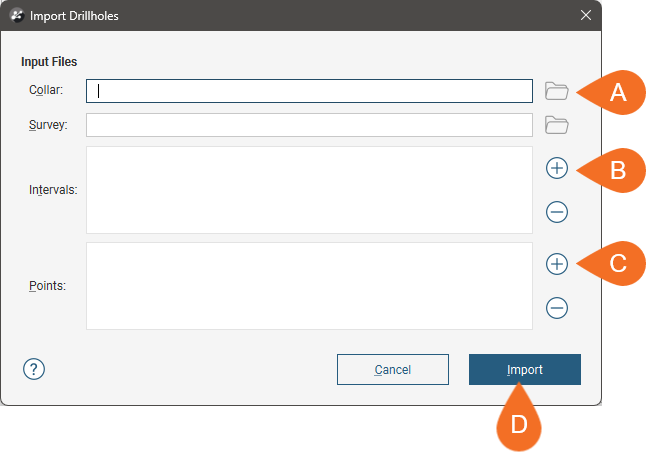Click the Points list label
Screen dimensions: 647x452
click(x=48, y=286)
